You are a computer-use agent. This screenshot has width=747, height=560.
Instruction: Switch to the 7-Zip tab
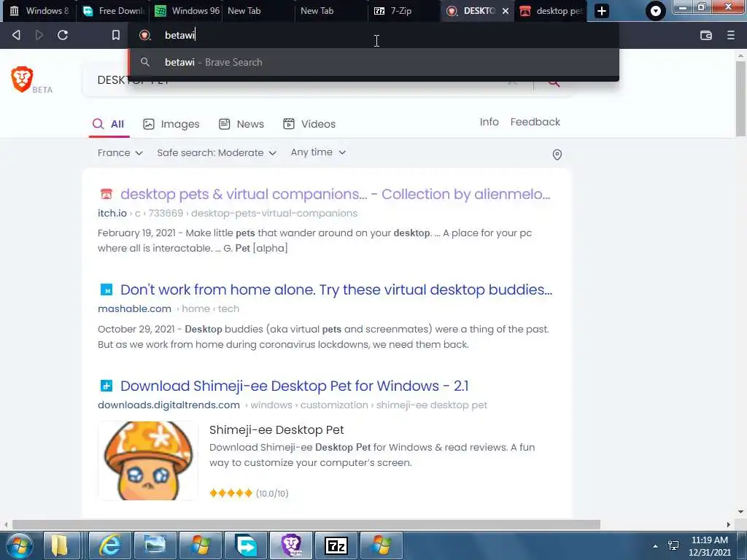[404, 11]
